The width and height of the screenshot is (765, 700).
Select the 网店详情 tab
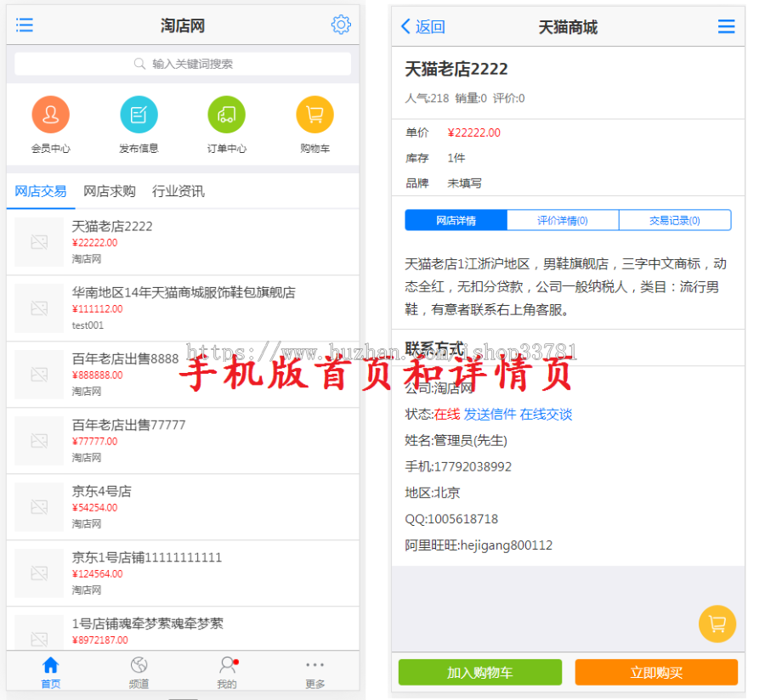[x=456, y=220]
